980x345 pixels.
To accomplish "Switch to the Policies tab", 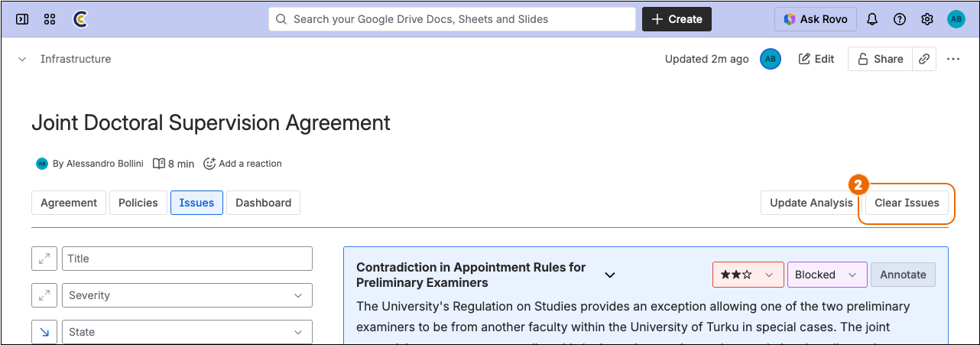I will tap(138, 203).
